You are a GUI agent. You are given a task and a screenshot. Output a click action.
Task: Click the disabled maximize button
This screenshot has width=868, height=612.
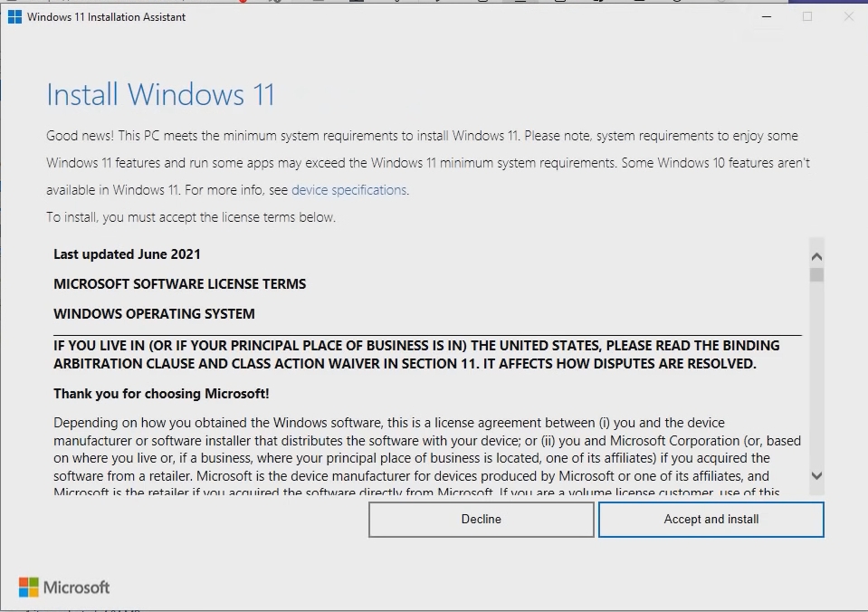click(x=807, y=16)
